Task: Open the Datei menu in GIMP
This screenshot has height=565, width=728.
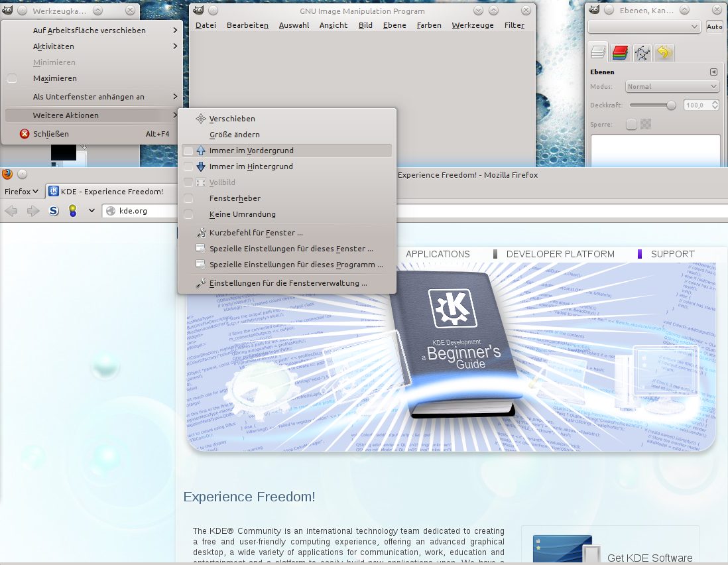Action: [x=206, y=25]
